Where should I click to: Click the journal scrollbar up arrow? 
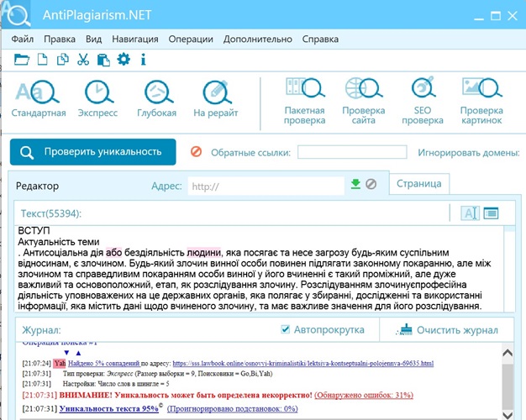pos(508,353)
